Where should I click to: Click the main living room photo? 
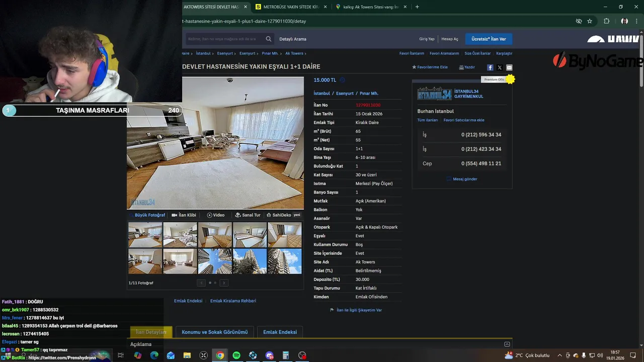pos(215,143)
